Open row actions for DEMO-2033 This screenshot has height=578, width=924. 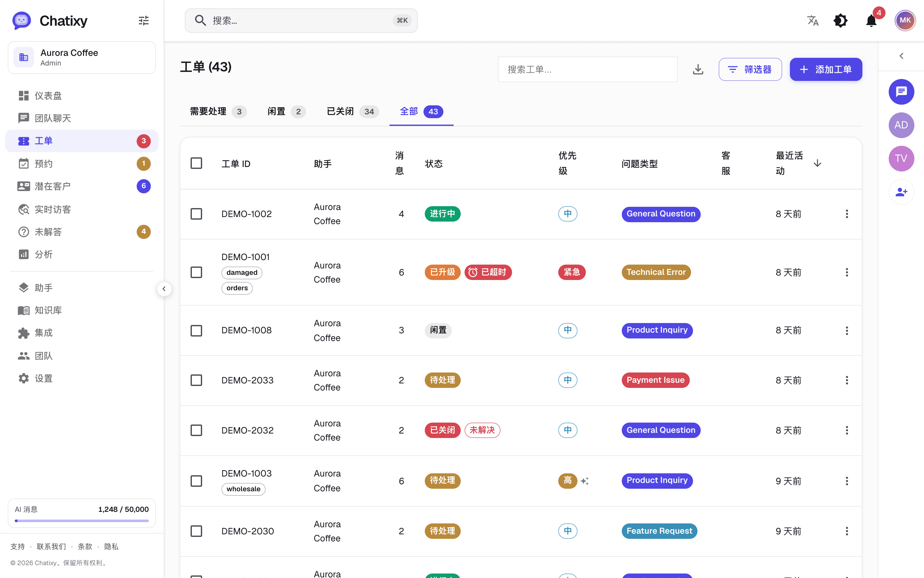pyautogui.click(x=846, y=380)
